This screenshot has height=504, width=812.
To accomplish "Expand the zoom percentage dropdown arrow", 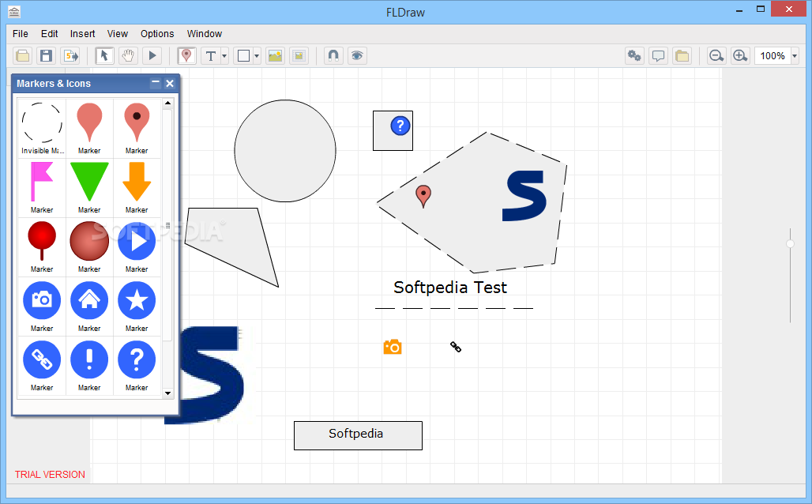I will pos(795,55).
